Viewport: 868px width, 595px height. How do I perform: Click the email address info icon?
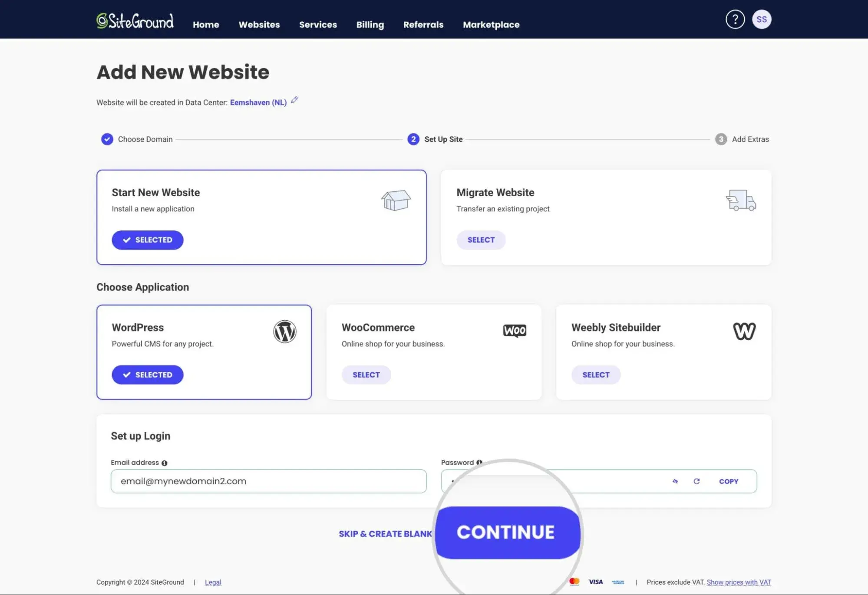(164, 463)
